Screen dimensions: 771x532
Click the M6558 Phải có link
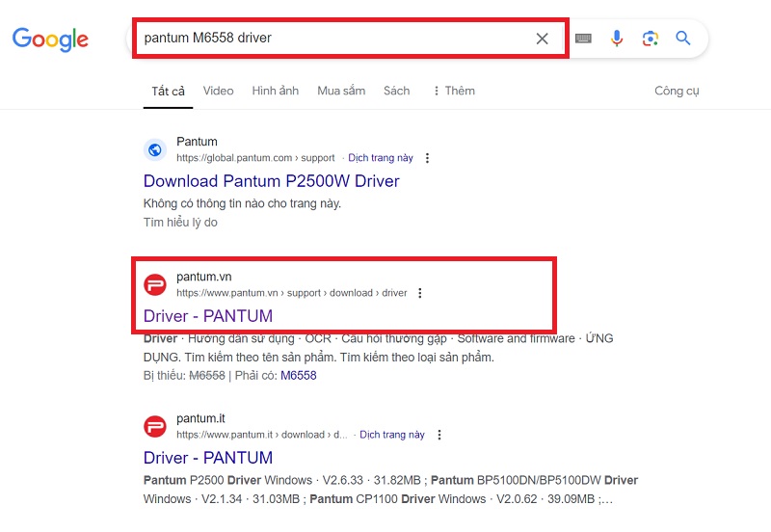299,376
